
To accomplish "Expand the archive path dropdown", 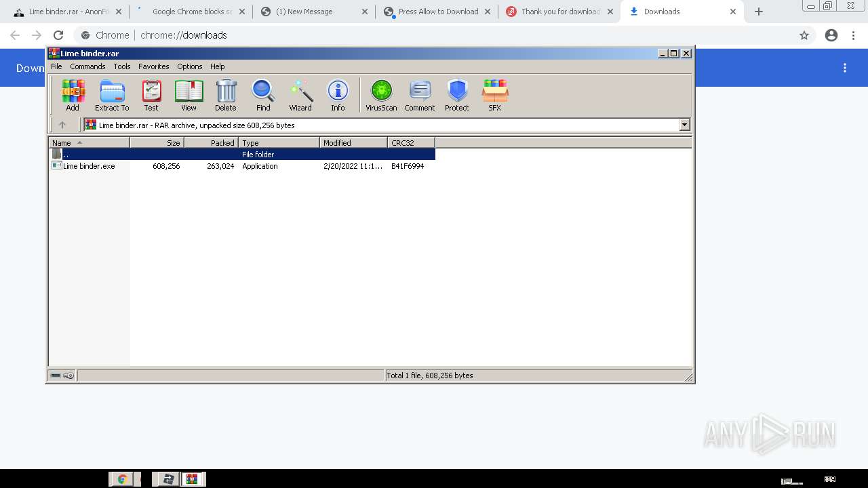I will [x=684, y=125].
